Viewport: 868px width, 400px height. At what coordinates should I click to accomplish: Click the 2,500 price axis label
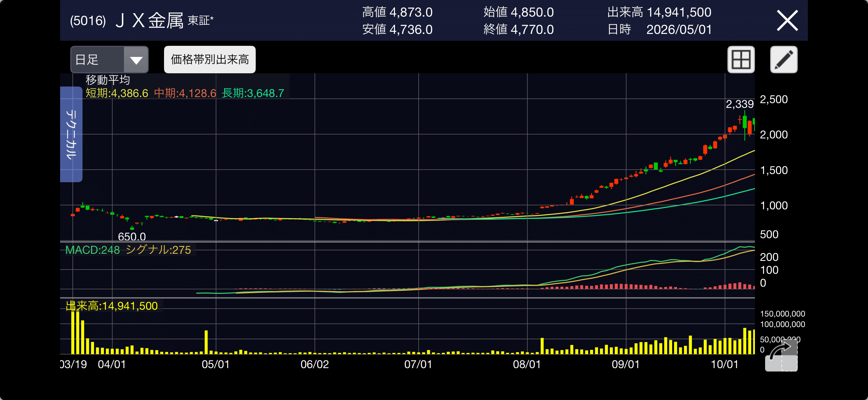pyautogui.click(x=774, y=99)
